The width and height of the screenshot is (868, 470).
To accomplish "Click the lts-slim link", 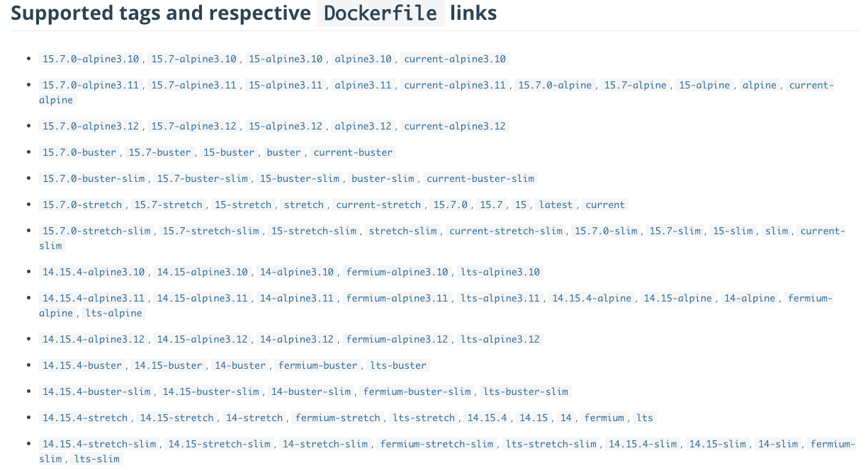I will pos(97,459).
